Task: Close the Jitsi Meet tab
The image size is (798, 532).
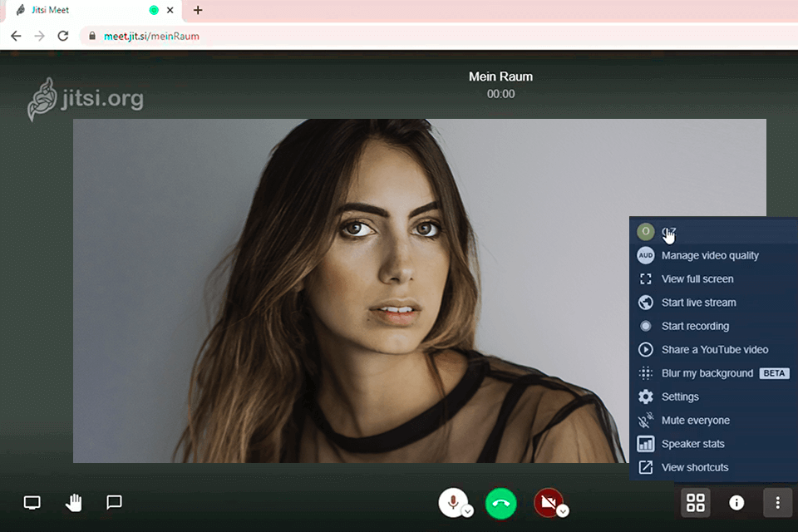Action: coord(170,10)
